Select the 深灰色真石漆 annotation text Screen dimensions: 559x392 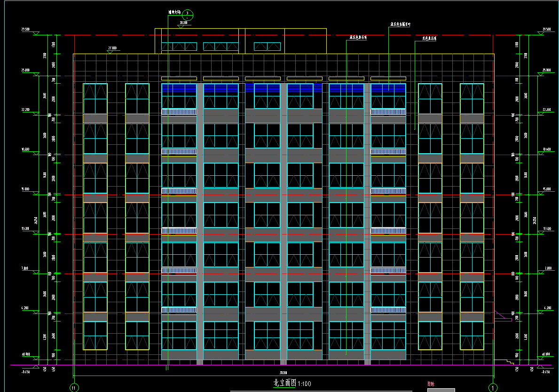pos(358,37)
